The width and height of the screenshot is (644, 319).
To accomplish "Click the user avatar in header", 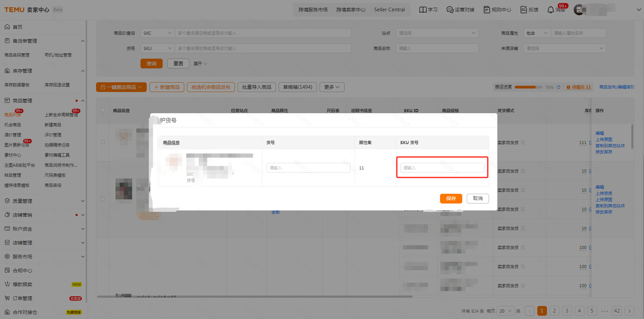I will (x=579, y=10).
